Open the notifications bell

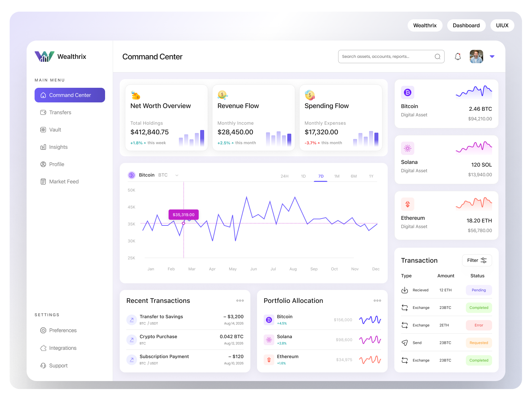(x=458, y=56)
